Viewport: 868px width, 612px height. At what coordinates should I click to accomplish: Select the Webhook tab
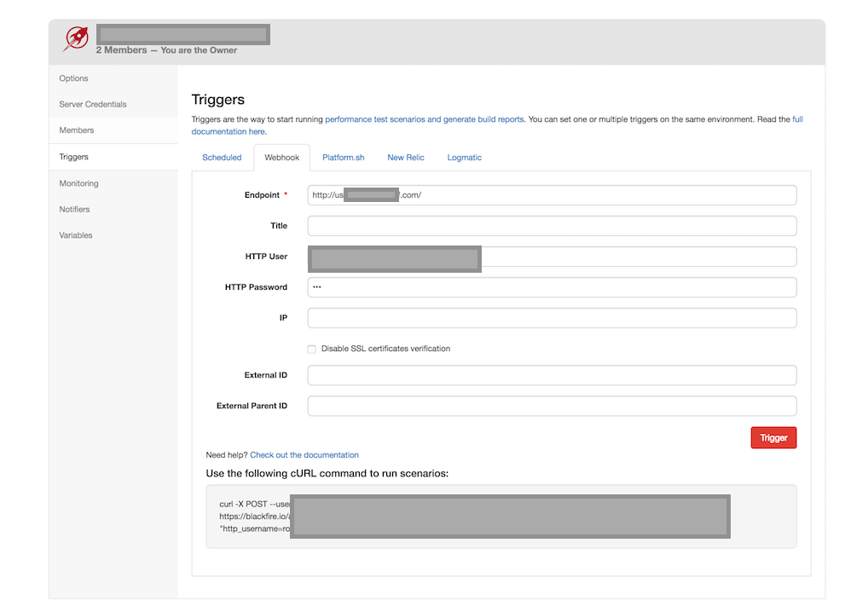click(x=281, y=158)
